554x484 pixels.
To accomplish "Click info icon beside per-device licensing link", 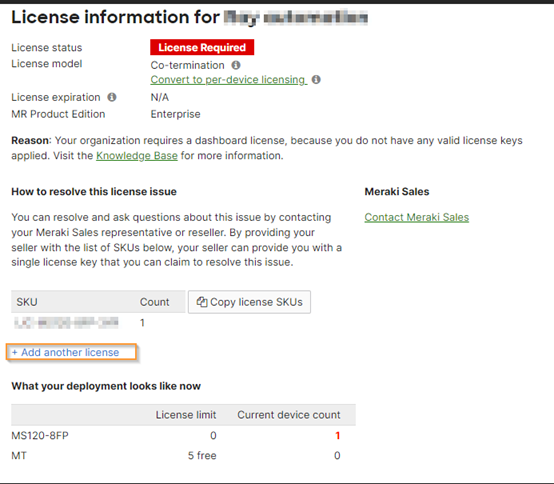I will pyautogui.click(x=316, y=79).
